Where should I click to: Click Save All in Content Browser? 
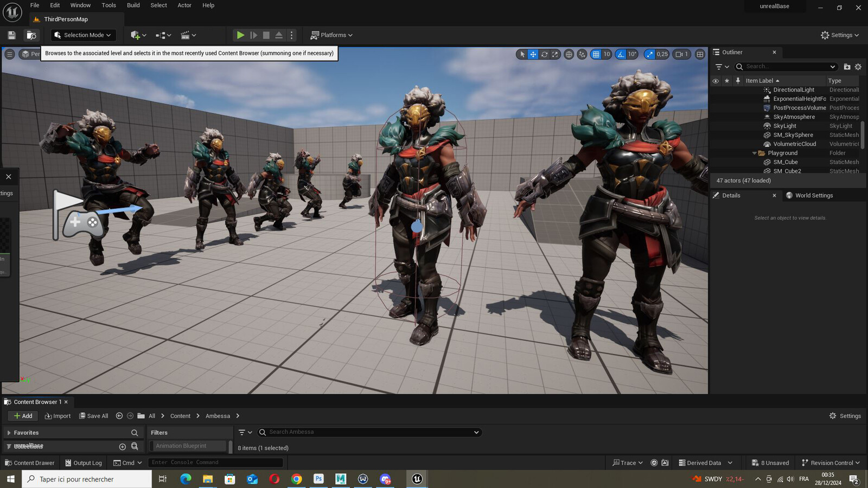[93, 416]
